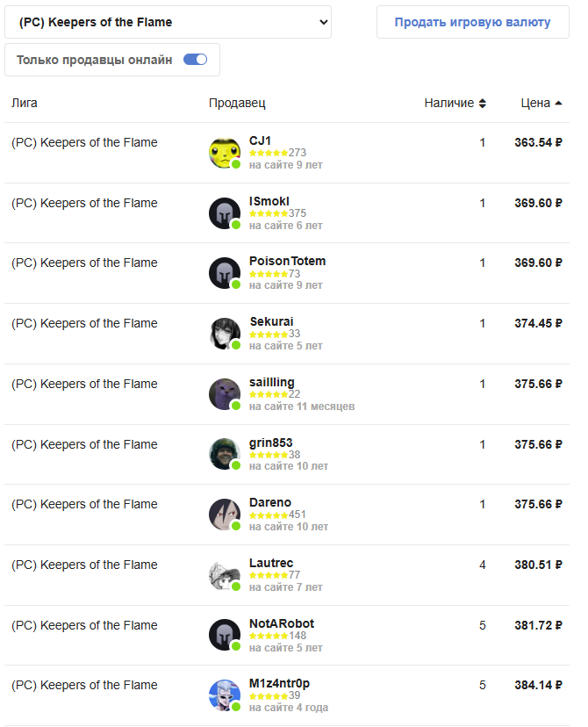Click PoisonTotem's helmet avatar
The height and width of the screenshot is (727, 588).
point(225,273)
